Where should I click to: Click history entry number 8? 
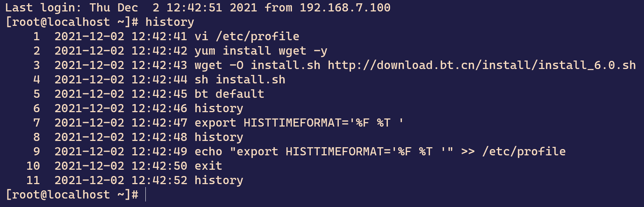pyautogui.click(x=138, y=137)
